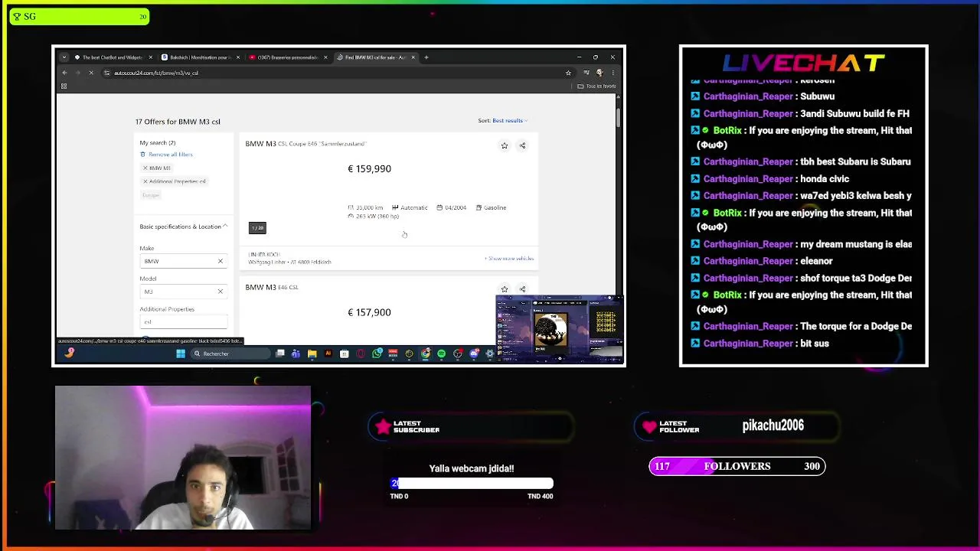Open Microsoft Teams from taskbar
This screenshot has height=551, width=980.
coord(296,354)
